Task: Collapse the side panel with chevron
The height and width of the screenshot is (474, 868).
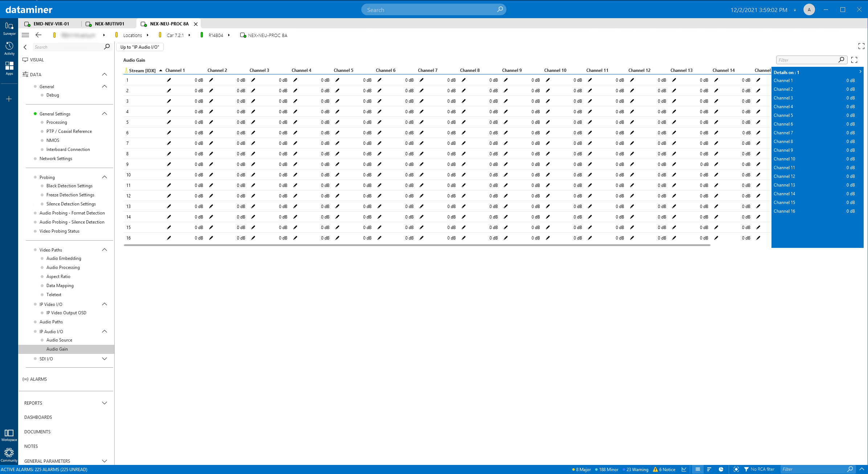Action: pyautogui.click(x=25, y=47)
